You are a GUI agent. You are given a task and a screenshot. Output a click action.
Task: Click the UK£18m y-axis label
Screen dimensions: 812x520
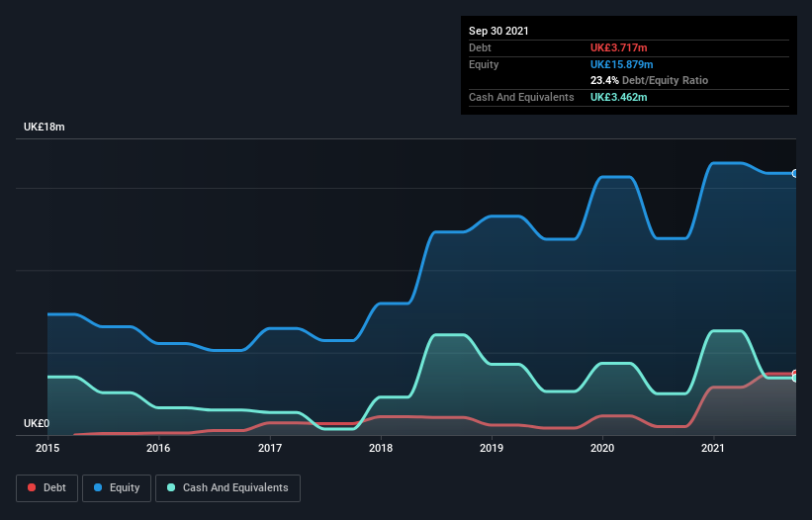pyautogui.click(x=45, y=127)
